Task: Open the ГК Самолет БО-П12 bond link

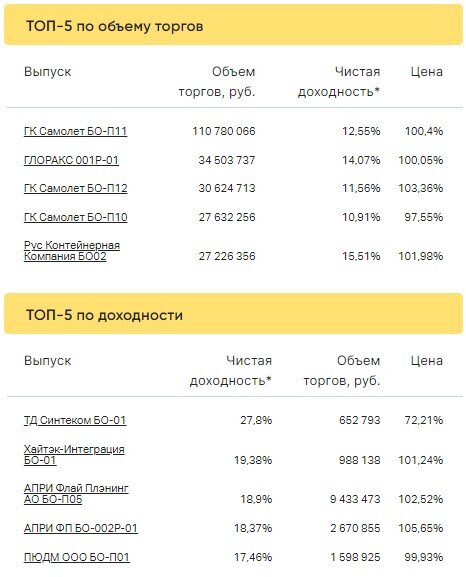Action: 75,188
